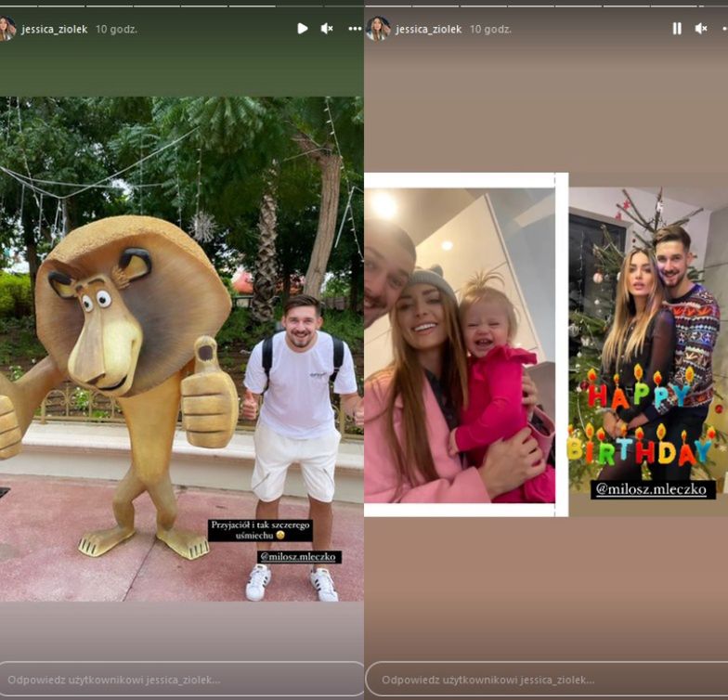Viewport: 728px width, 700px height.
Task: Click jessica_ziolek username on right story
Action: tap(429, 30)
